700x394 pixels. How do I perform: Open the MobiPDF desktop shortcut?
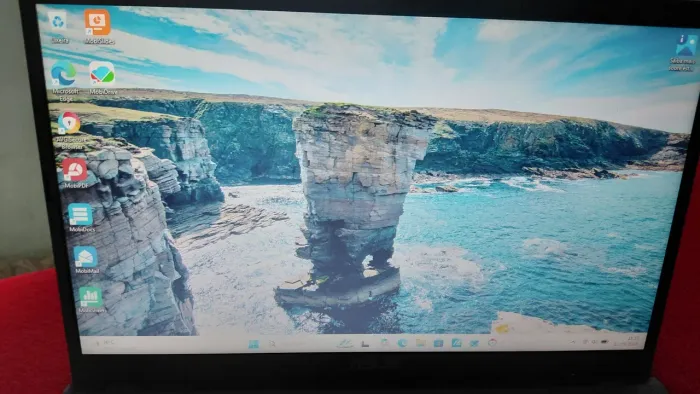(x=75, y=173)
